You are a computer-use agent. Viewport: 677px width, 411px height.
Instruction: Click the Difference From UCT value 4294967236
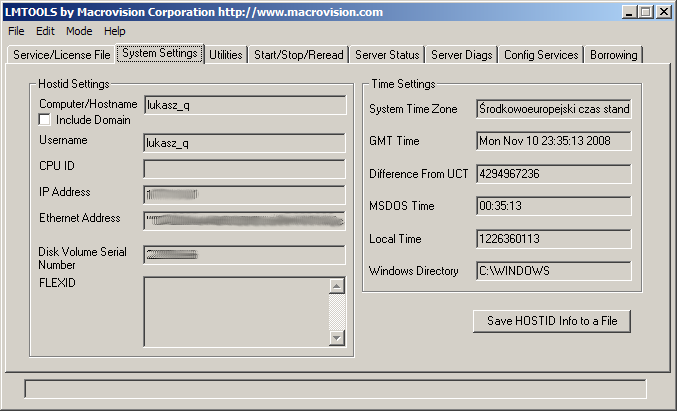click(x=554, y=174)
